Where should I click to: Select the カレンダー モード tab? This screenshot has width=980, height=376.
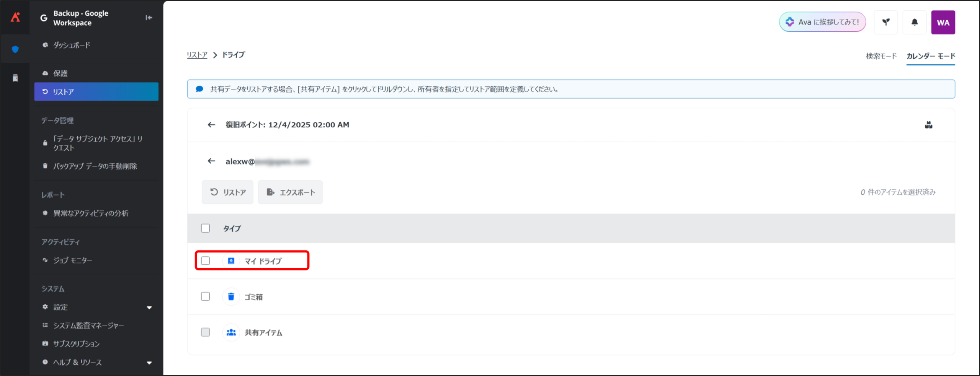[930, 56]
